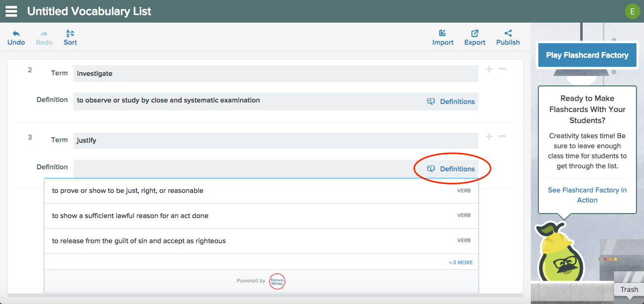
Task: Click the justify term input field
Action: 275,141
